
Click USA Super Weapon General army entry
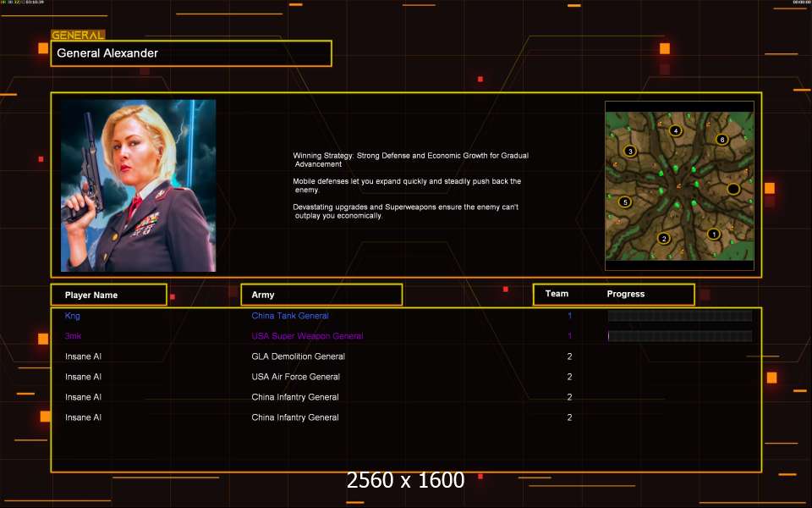(x=307, y=336)
